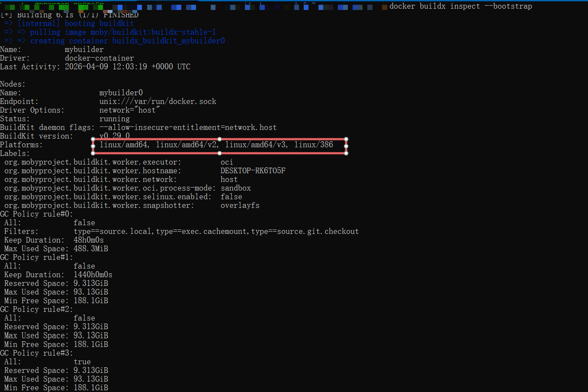
Task: Select the overlayfs snapshotter value
Action: pos(240,205)
